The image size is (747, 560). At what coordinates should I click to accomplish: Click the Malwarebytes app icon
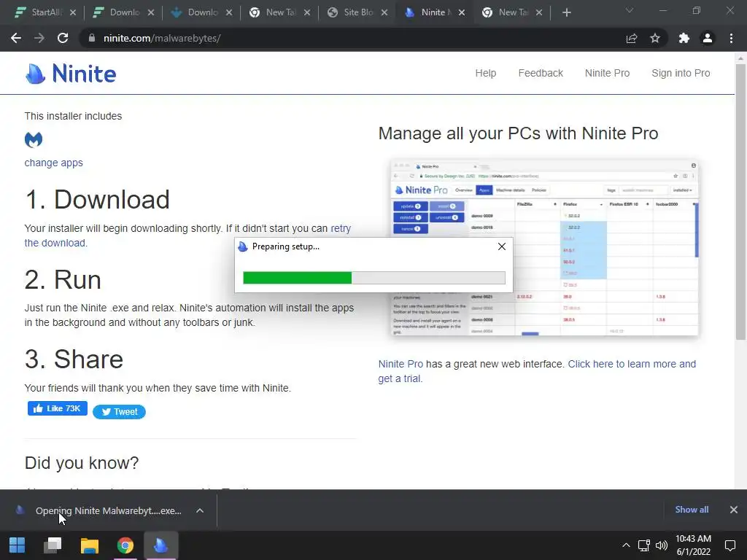tap(34, 139)
